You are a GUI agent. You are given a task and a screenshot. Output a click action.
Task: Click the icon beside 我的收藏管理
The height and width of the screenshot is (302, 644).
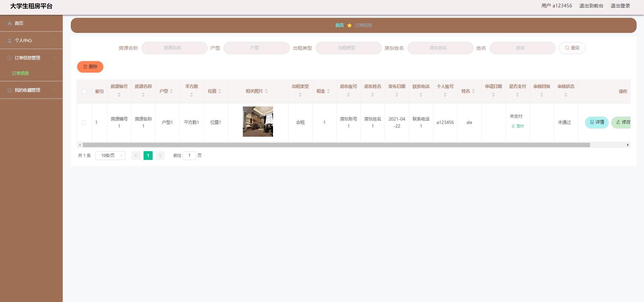(9, 90)
